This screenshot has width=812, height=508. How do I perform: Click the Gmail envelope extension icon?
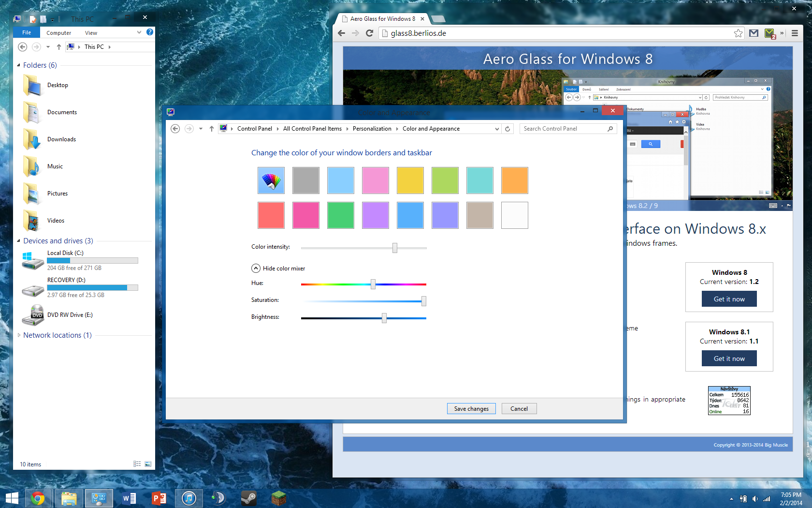click(754, 33)
